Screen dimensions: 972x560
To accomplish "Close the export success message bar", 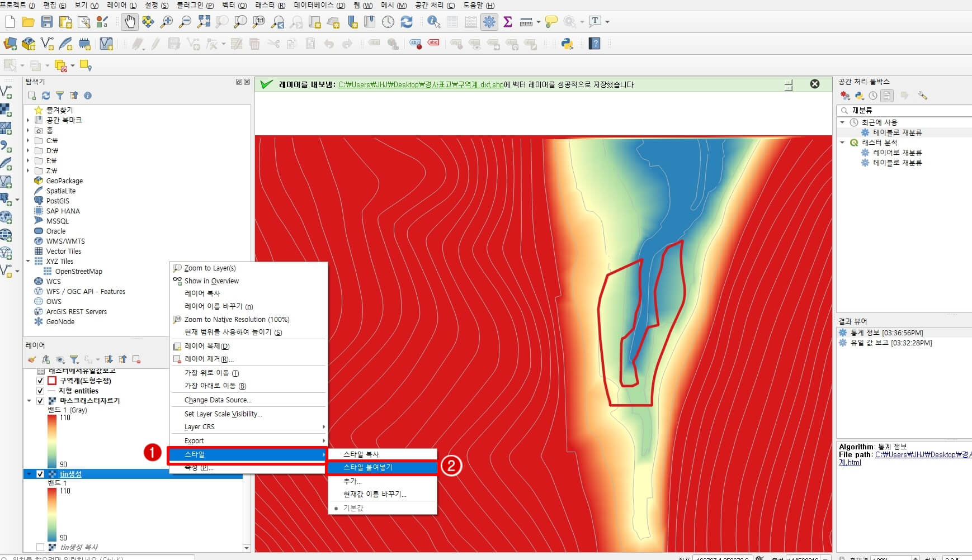I will [x=815, y=84].
